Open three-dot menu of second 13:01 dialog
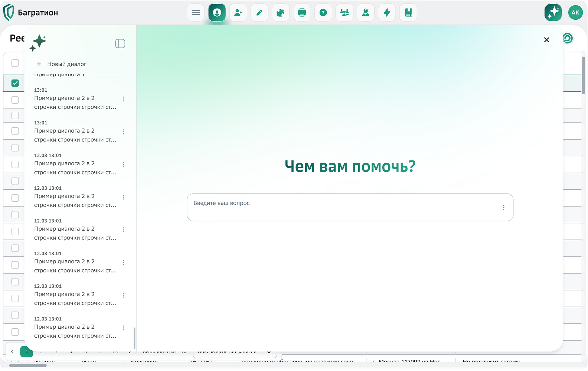Screen dimensions: 588x371 coord(124,132)
